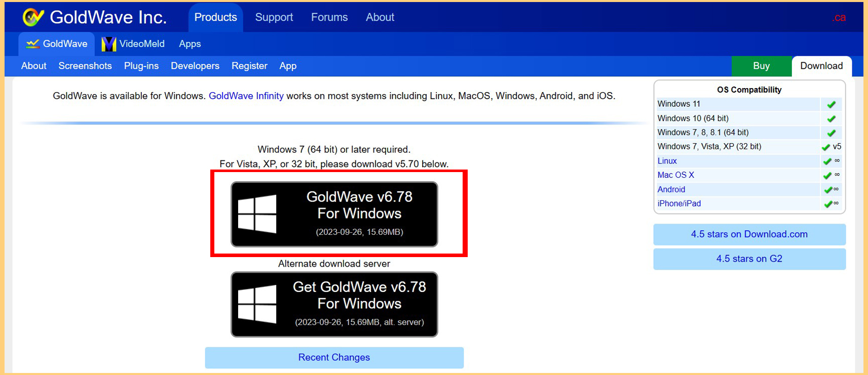Click the VideoMeld M logo icon
Viewport: 868px width, 375px height.
[108, 44]
